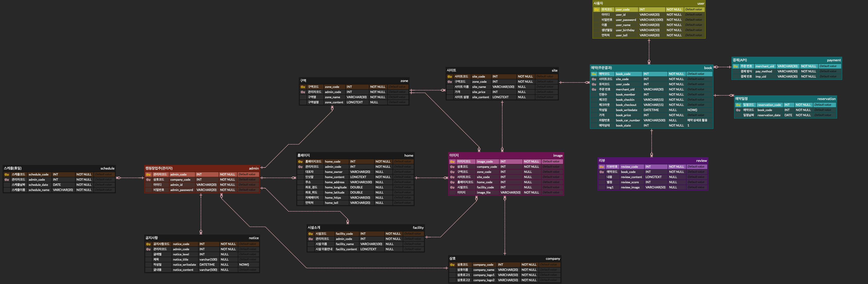Click the key icon next to reservation_code row
This screenshot has height=284, width=868.
pyautogui.click(x=738, y=105)
